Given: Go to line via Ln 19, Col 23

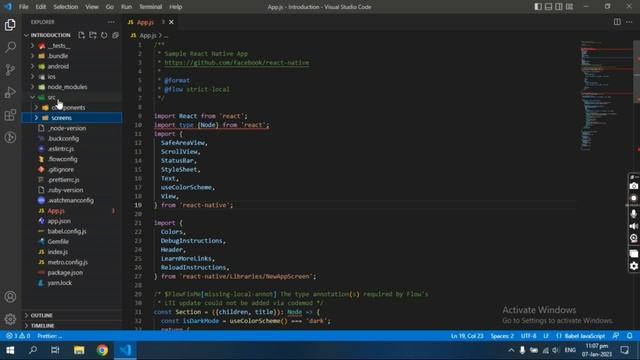Looking at the screenshot, I should pyautogui.click(x=467, y=336).
